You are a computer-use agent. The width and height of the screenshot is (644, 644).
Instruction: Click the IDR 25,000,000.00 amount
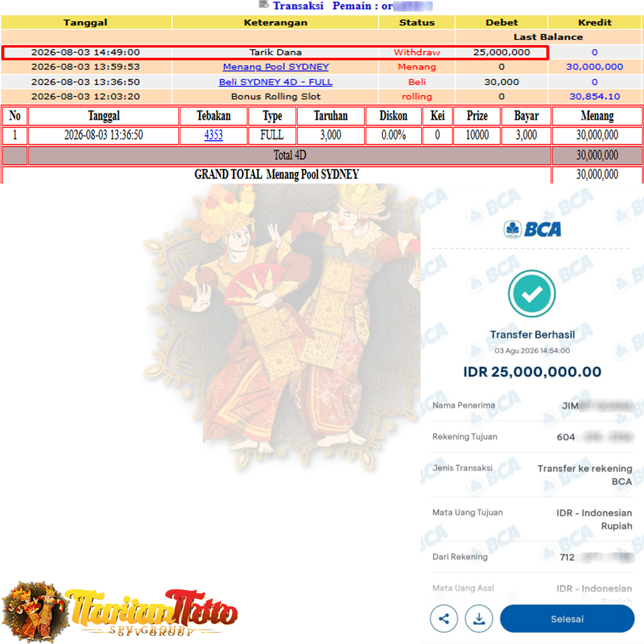click(x=533, y=372)
